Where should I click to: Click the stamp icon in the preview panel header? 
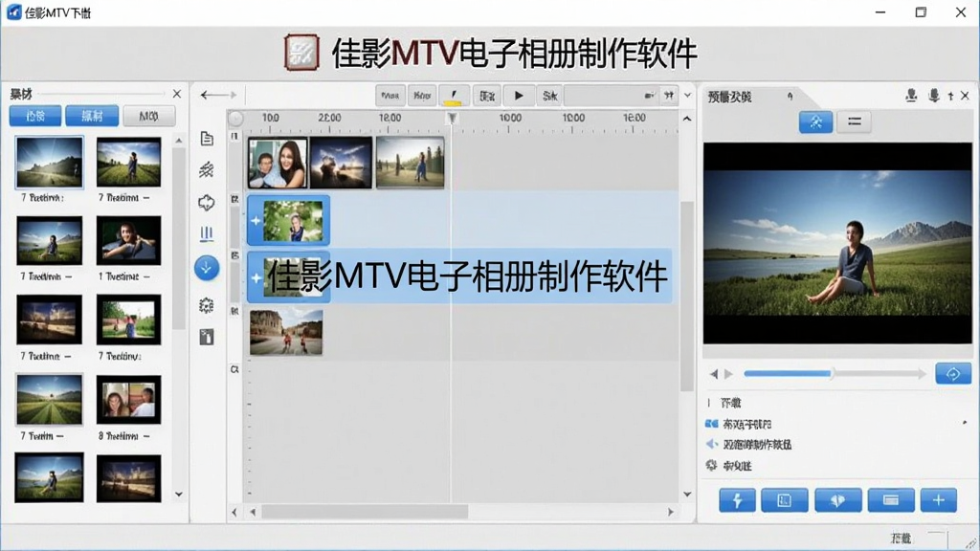pyautogui.click(x=911, y=95)
